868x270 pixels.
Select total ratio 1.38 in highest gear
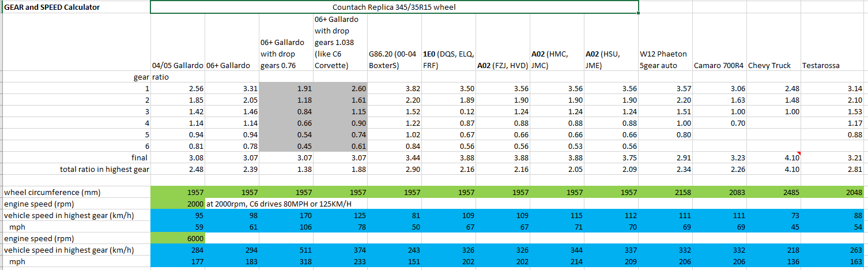coord(286,169)
